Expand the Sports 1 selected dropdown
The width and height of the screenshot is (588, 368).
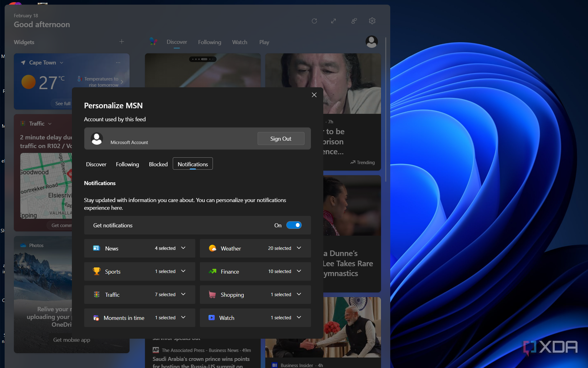click(x=183, y=271)
